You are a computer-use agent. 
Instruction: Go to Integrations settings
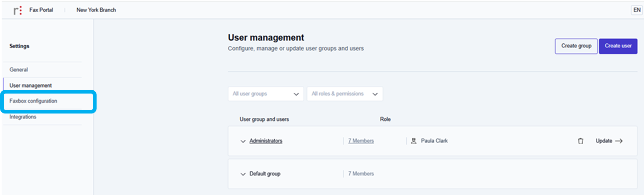23,117
